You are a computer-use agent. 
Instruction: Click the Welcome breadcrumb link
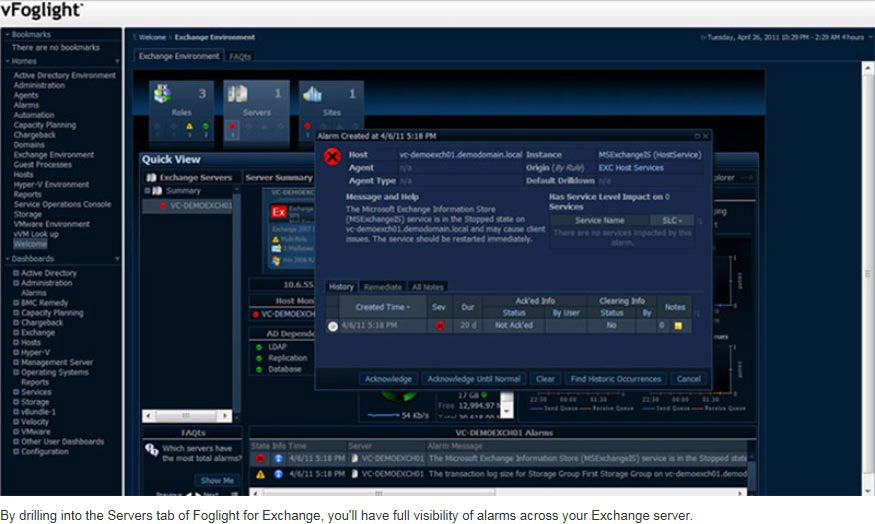tap(152, 37)
